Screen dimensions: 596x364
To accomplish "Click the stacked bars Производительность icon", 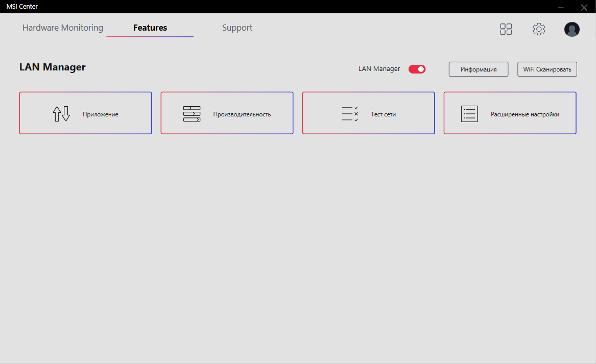I will (192, 114).
